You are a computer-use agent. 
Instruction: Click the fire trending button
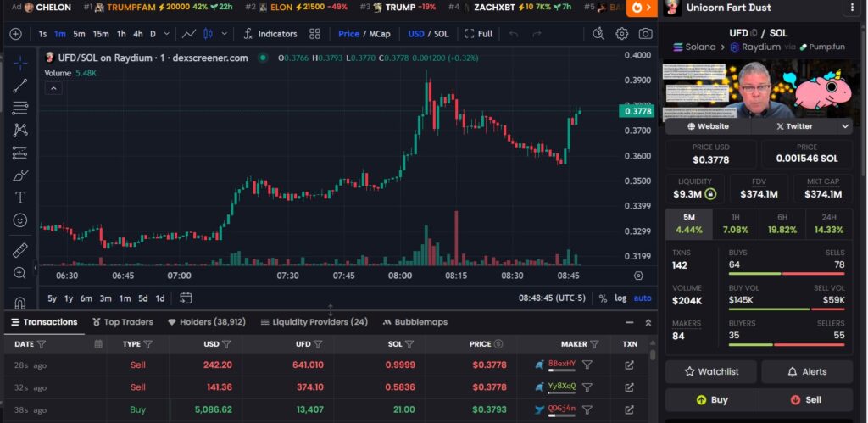642,8
